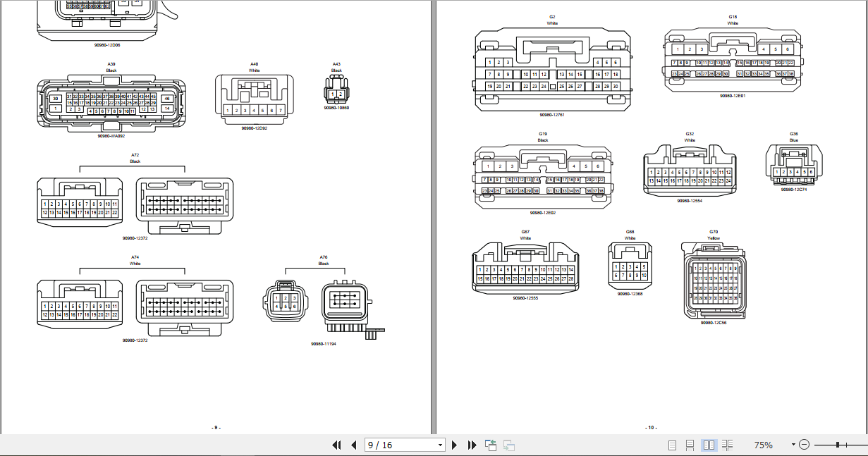Go to the first page
The height and width of the screenshot is (456, 868).
click(336, 445)
